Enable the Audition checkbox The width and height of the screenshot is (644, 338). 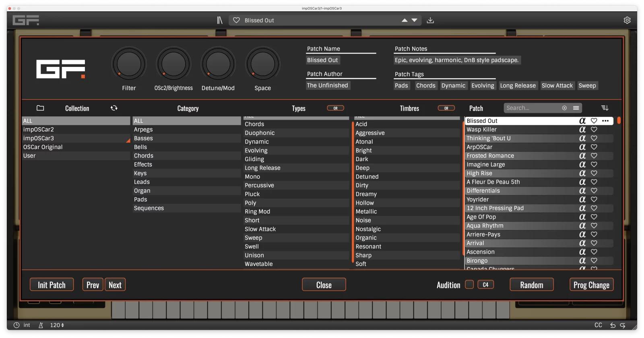coord(469,284)
